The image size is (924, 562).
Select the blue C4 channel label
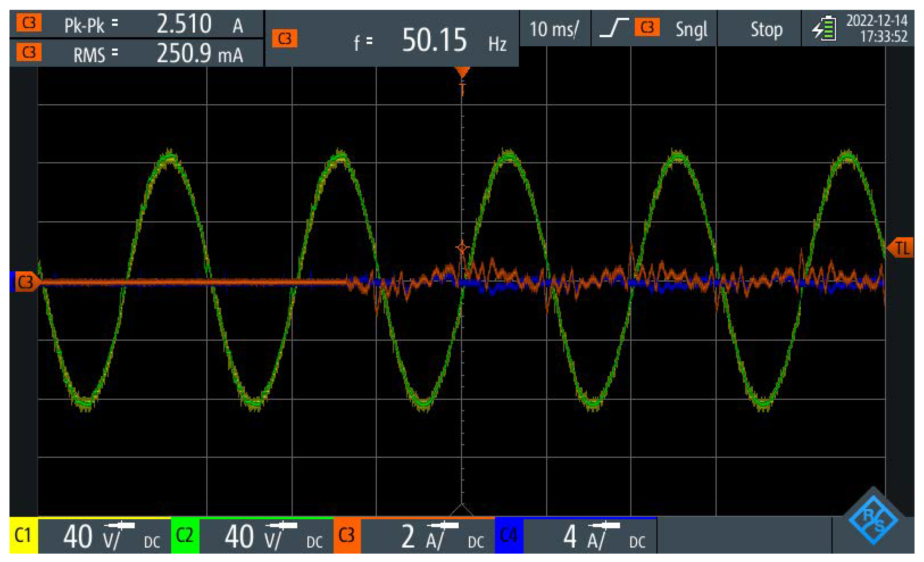pos(509,535)
